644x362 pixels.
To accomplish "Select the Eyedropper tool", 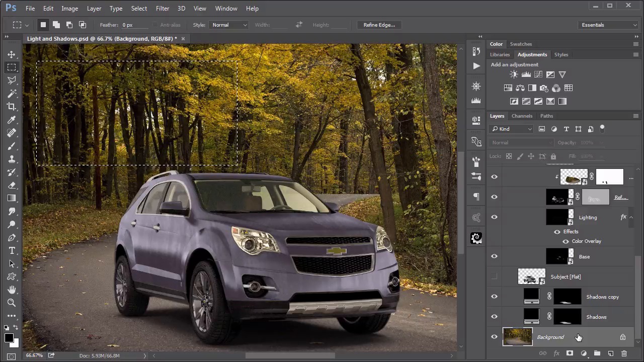I will 12,120.
